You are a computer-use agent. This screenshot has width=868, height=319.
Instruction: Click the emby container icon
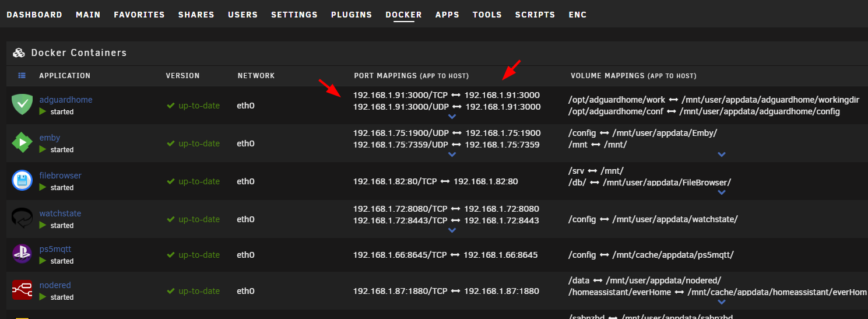(22, 143)
